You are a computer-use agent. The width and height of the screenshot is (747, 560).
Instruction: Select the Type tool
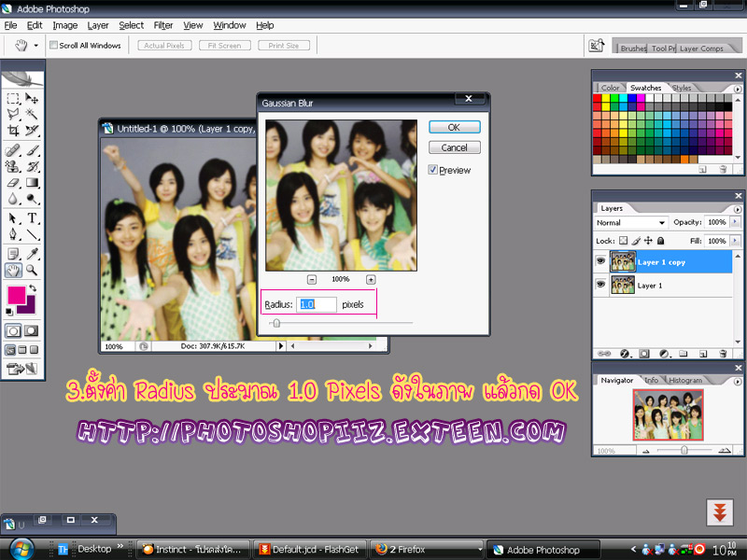point(32,218)
